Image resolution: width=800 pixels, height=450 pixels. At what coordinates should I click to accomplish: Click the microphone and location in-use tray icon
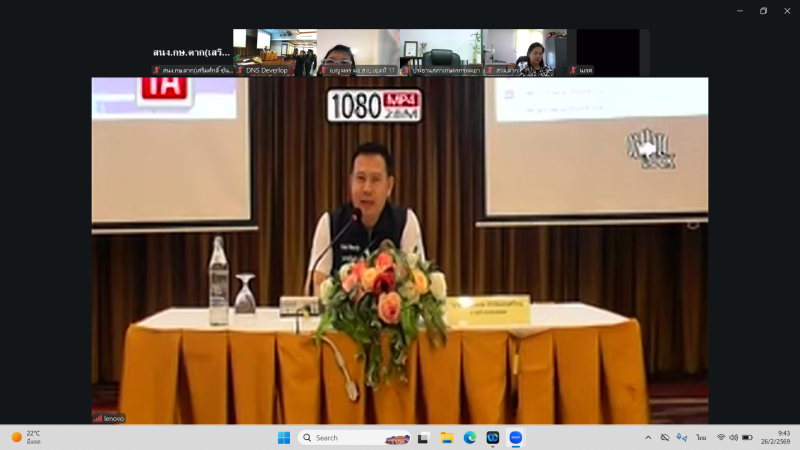coord(682,437)
